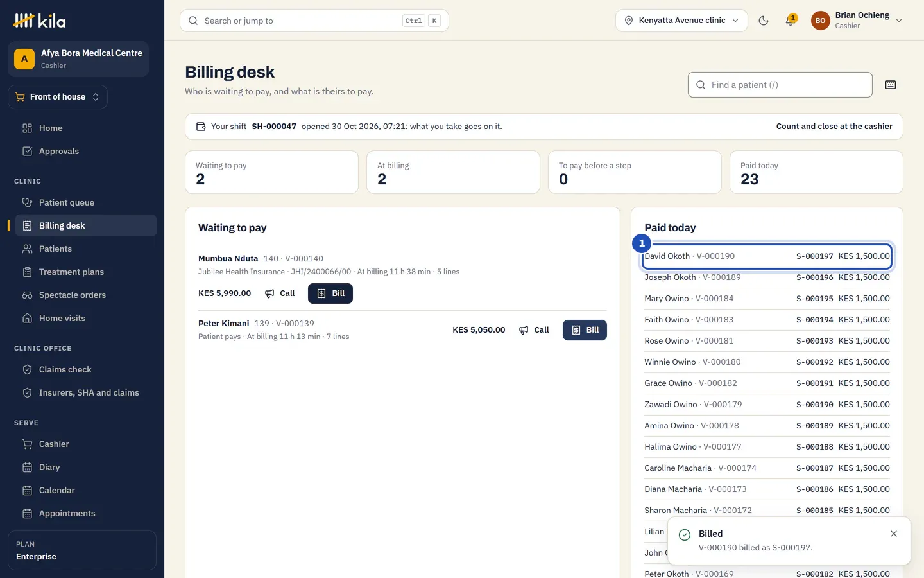Select Billing desk in sidebar
This screenshot has height=578, width=924.
85,225
